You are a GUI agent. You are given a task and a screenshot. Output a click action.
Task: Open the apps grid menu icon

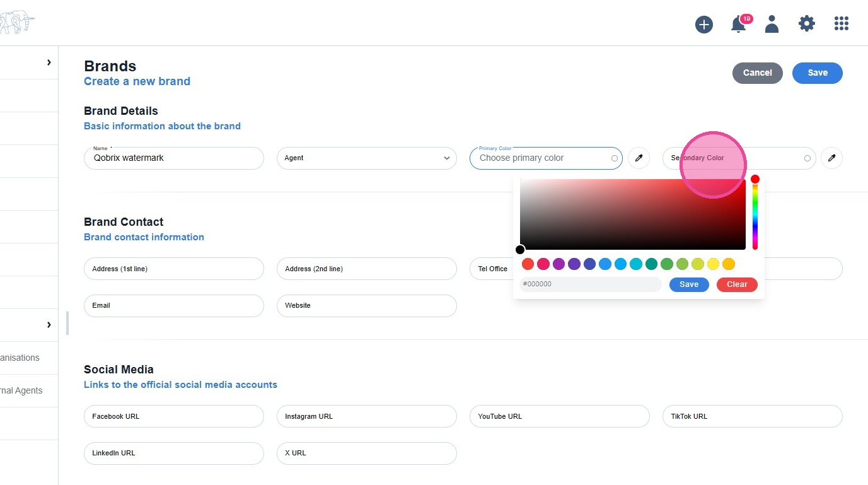842,24
